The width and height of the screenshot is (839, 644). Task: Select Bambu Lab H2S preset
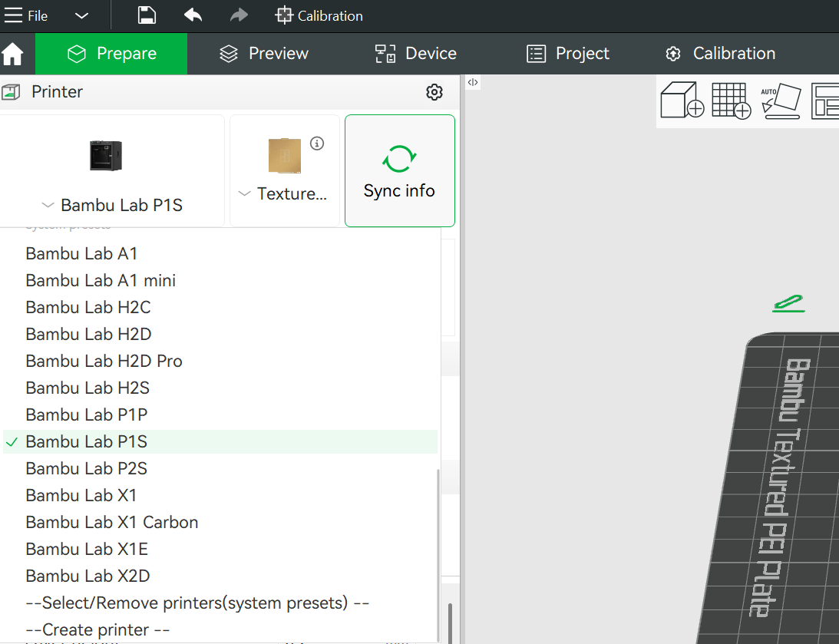[220, 388]
